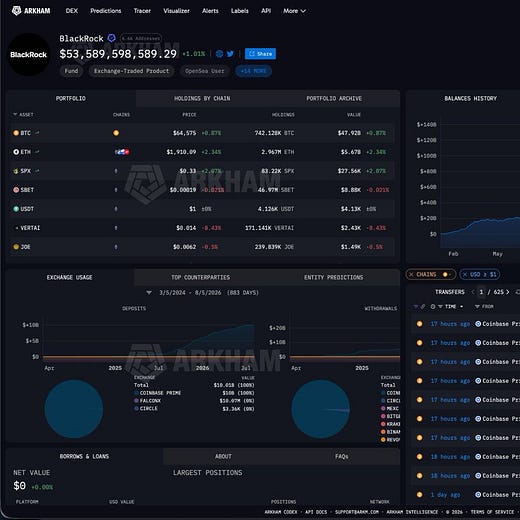Click the clock icon beside TIME column
The width and height of the screenshot is (520, 520).
click(x=433, y=306)
